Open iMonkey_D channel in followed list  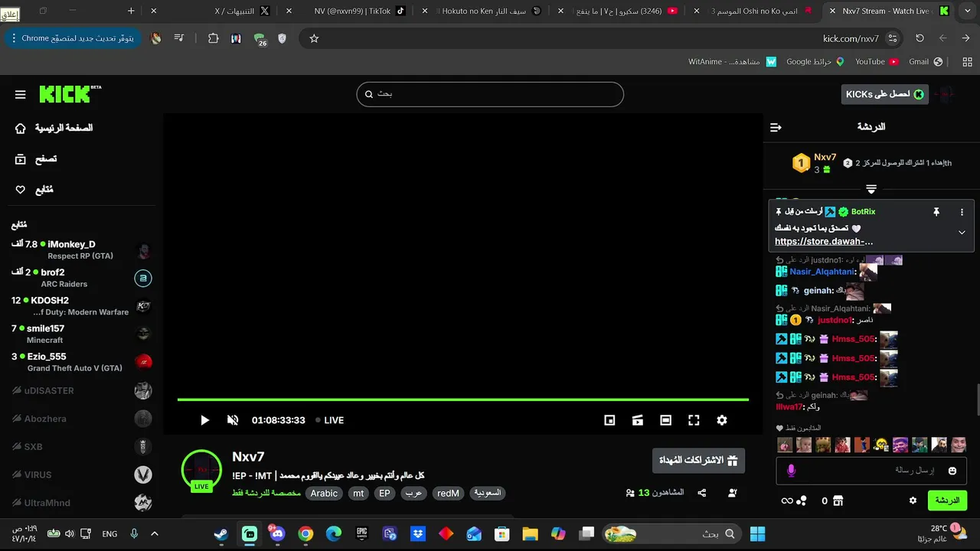(82, 249)
